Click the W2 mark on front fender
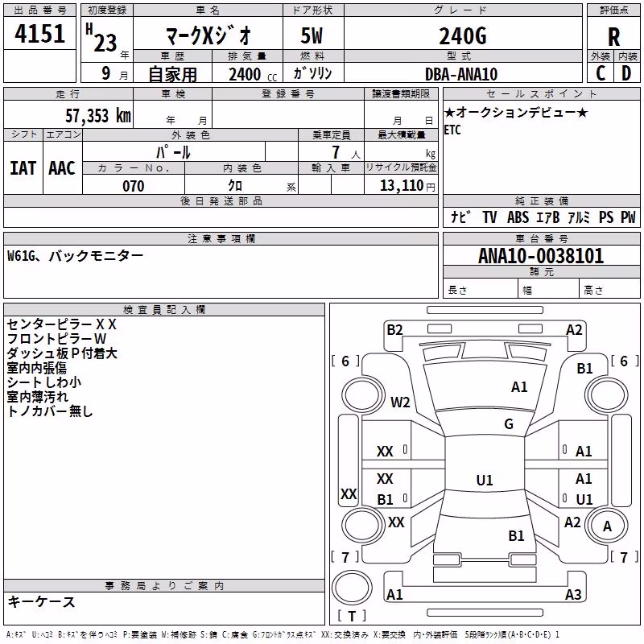The width and height of the screenshot is (644, 644). pos(400,402)
